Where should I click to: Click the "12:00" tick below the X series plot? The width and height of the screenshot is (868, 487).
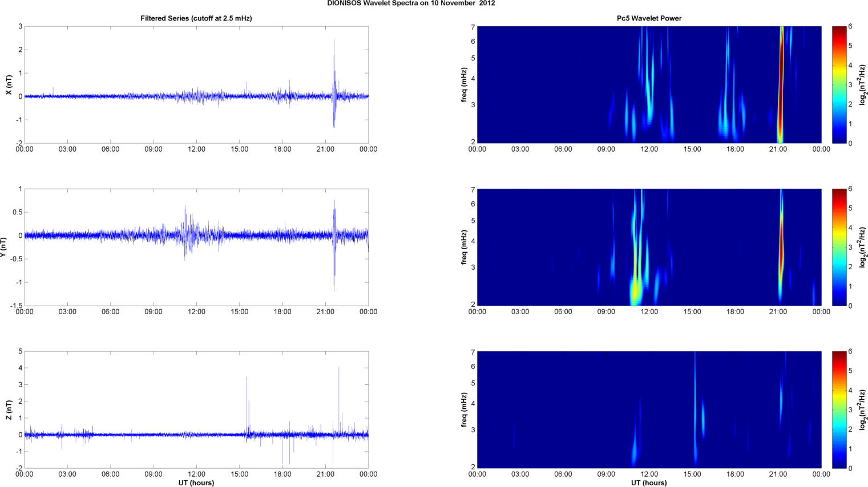click(196, 149)
